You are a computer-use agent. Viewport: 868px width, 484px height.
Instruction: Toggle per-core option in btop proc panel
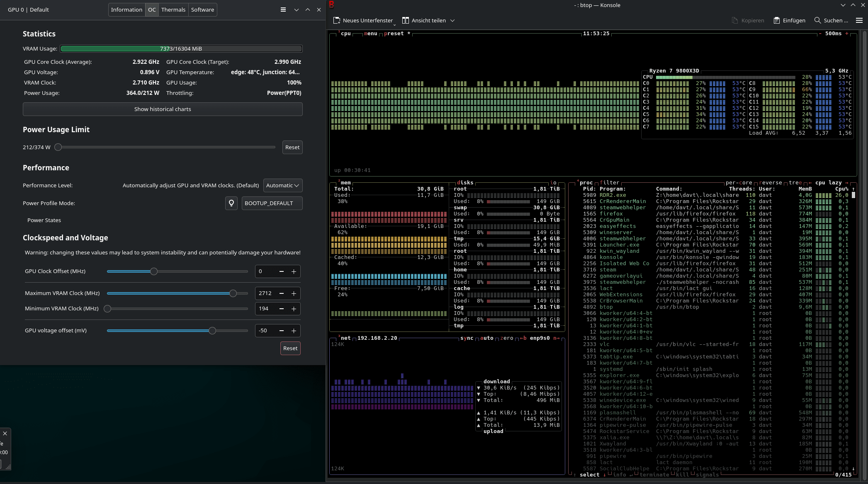coord(739,183)
